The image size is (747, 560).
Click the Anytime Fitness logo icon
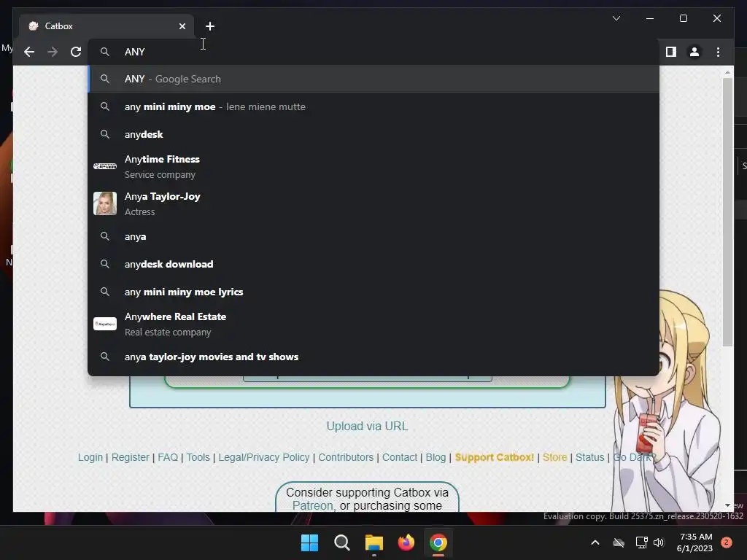pos(105,166)
